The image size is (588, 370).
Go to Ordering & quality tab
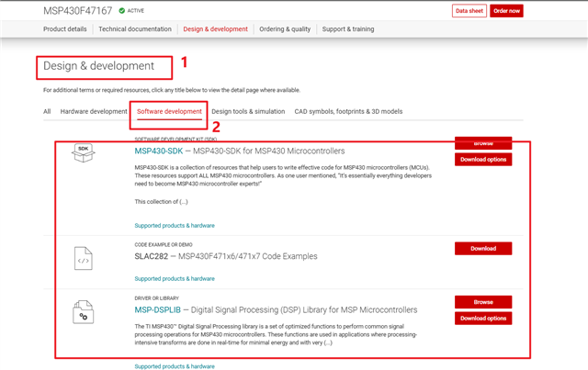click(285, 28)
